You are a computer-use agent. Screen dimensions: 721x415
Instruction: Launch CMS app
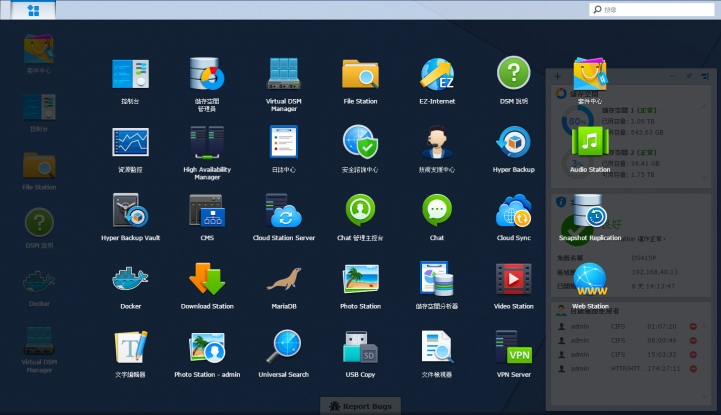coord(207,210)
